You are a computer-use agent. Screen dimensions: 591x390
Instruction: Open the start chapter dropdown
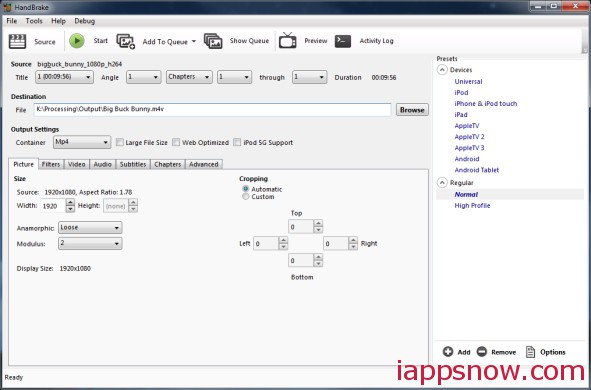coord(234,77)
